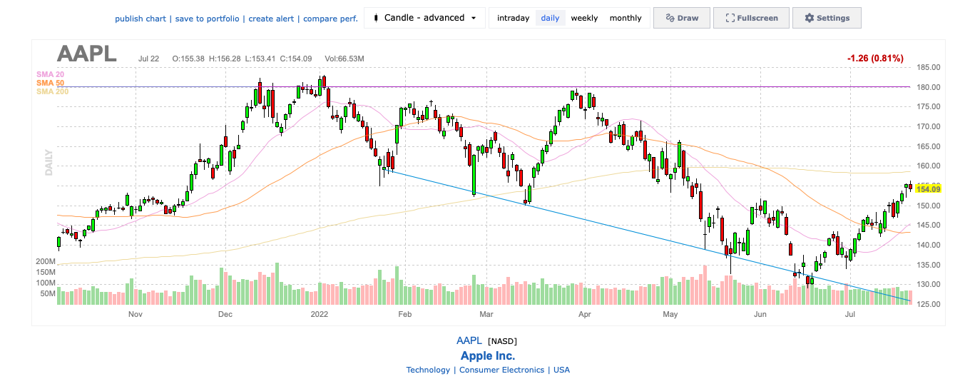Switch to monthly timeframe
980x384 pixels.
click(626, 18)
